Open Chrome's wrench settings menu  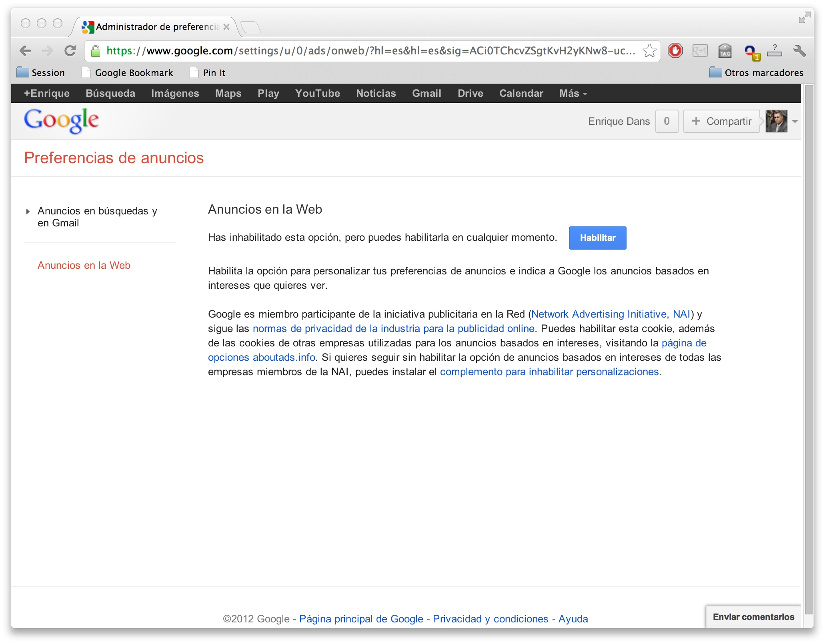(x=799, y=51)
